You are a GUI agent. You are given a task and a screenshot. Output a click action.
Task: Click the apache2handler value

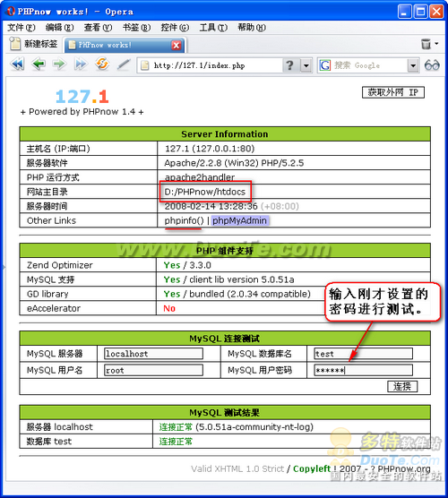pyautogui.click(x=200, y=177)
